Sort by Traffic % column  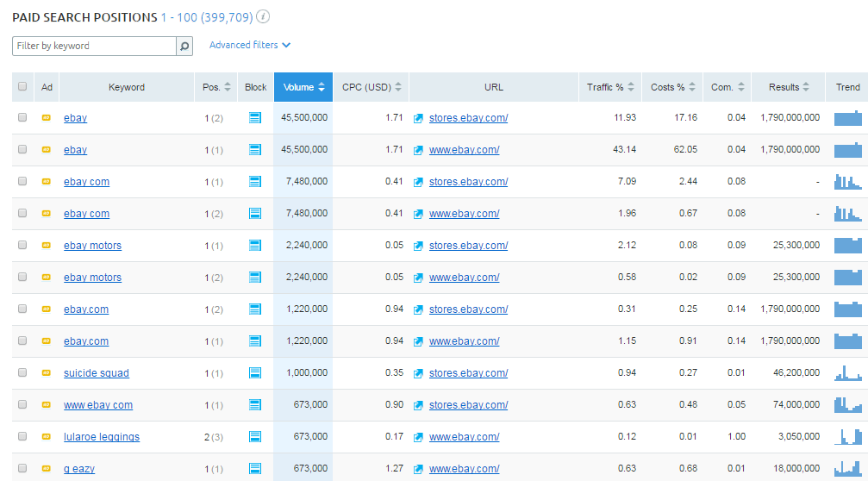point(610,87)
